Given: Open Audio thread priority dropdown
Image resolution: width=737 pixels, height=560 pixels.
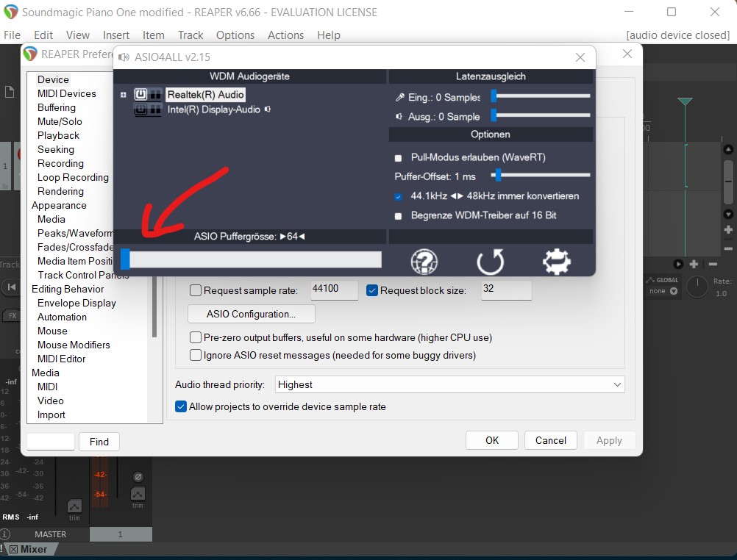Looking at the screenshot, I should (450, 384).
